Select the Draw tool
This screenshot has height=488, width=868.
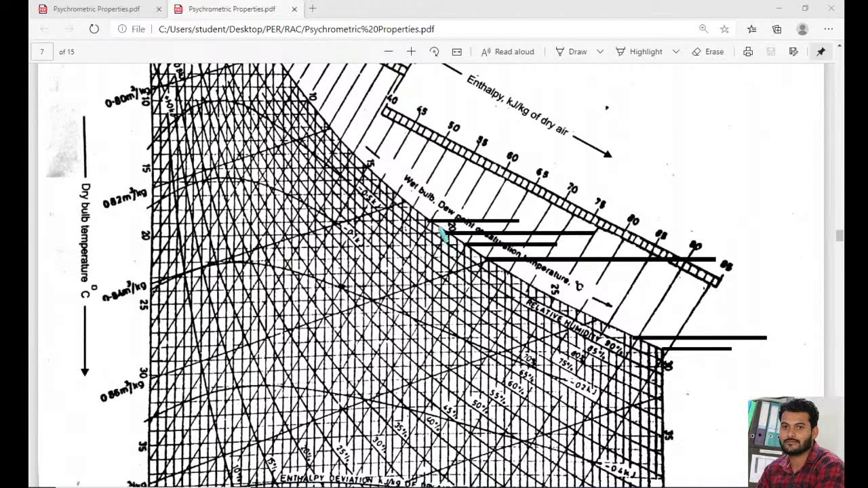(x=571, y=52)
